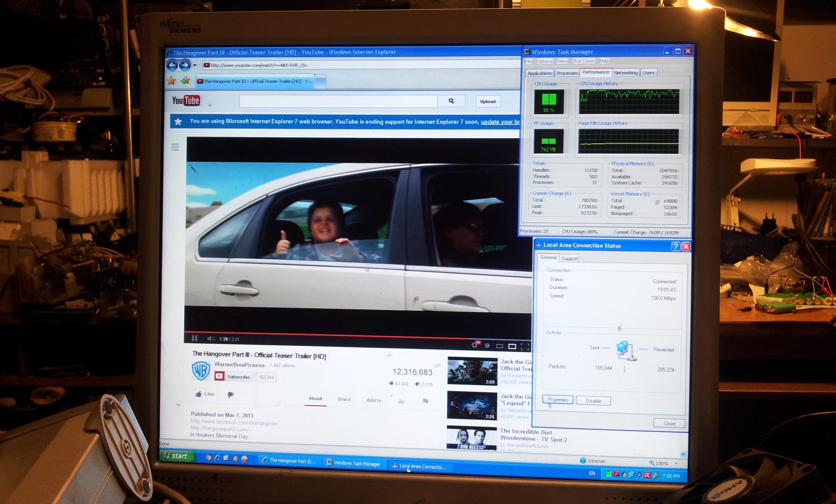Switch to Networking tab in Task Manager

[626, 72]
